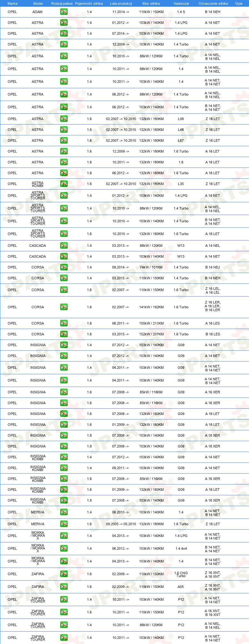
Task: Click the fuel icon in the ASTRA KOMBI L35 row
Action: (x=64, y=184)
